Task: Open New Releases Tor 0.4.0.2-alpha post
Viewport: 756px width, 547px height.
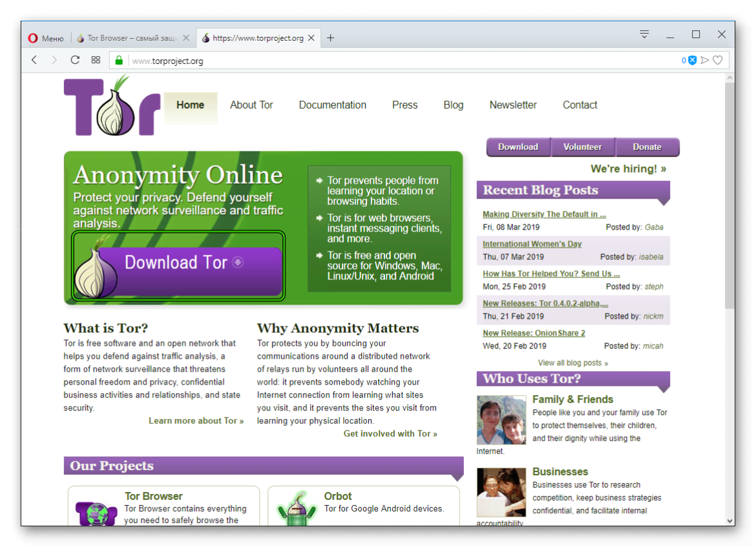Action: 545,303
